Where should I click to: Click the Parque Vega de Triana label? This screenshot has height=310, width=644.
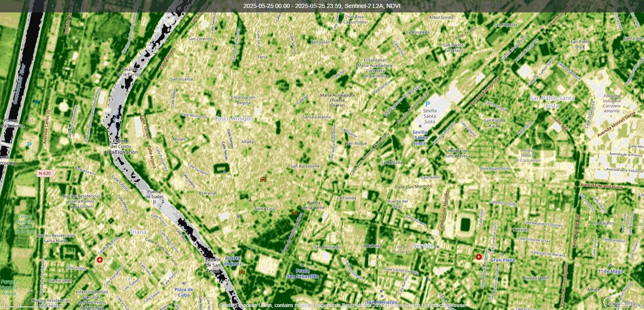click(8, 288)
